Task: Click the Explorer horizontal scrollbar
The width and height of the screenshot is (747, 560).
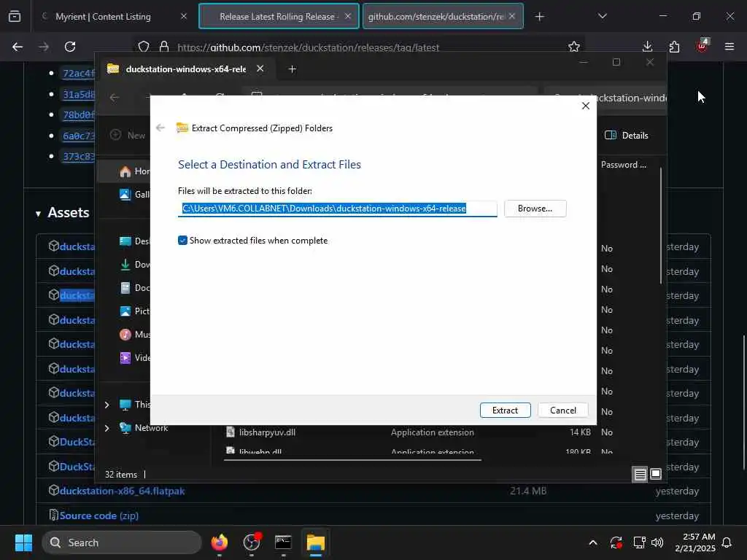Action: click(x=352, y=460)
